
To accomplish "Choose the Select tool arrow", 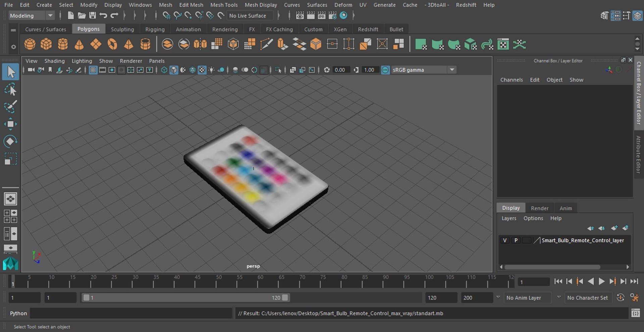I will (10, 72).
